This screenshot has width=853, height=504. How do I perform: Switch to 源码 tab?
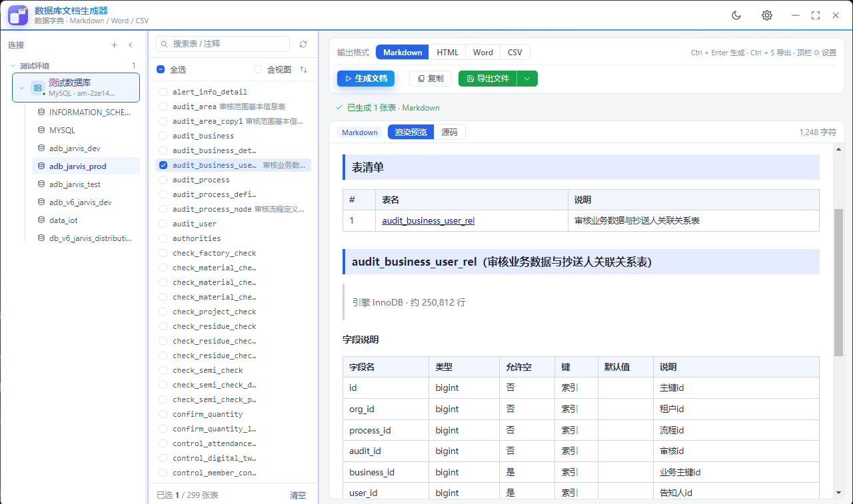pyautogui.click(x=450, y=132)
